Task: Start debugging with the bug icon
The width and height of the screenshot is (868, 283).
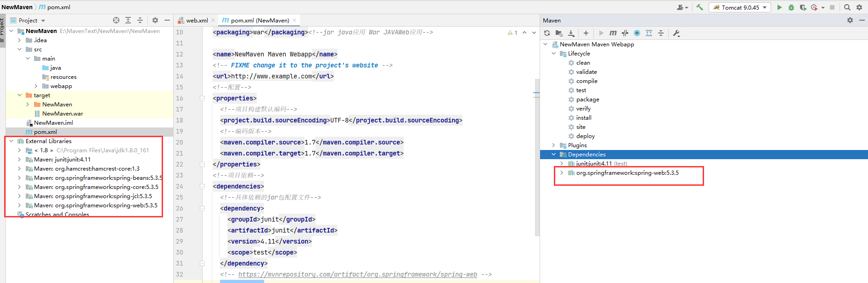Action: [x=791, y=7]
